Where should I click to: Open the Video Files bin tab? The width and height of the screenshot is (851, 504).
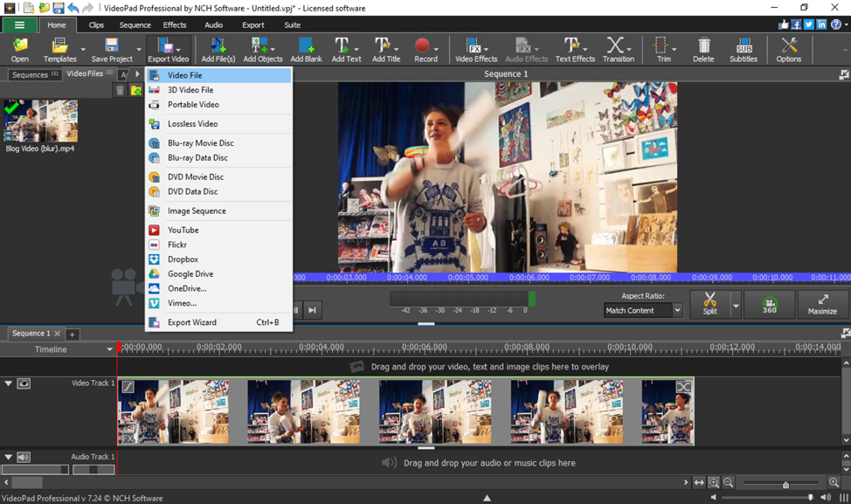coord(89,73)
